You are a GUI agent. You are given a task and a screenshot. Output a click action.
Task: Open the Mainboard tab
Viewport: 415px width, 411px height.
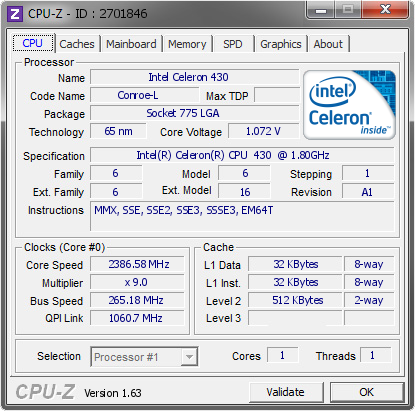click(131, 44)
